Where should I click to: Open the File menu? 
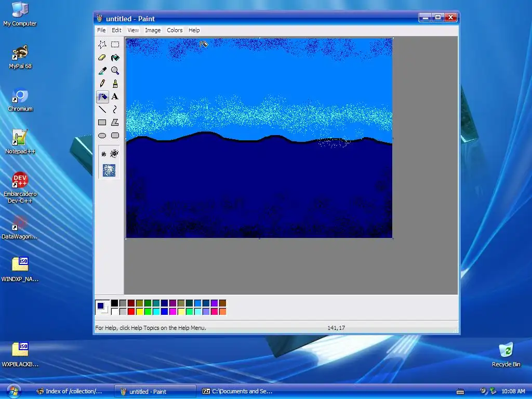click(101, 30)
